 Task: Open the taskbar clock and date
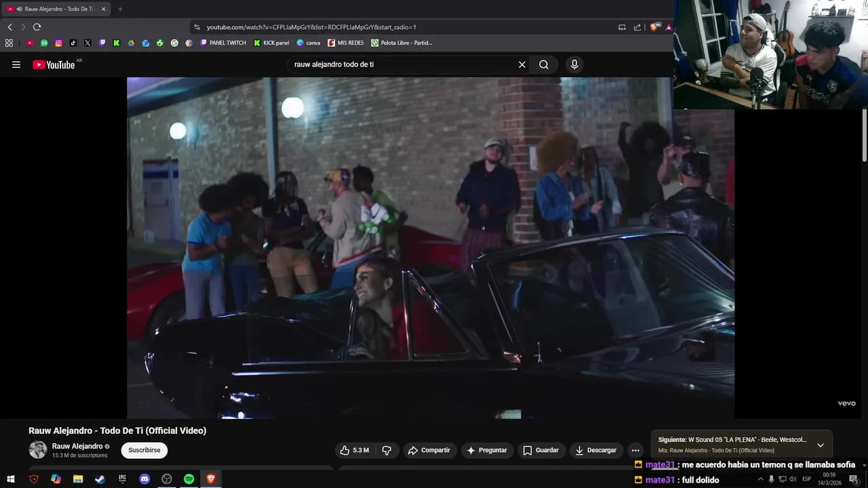829,479
